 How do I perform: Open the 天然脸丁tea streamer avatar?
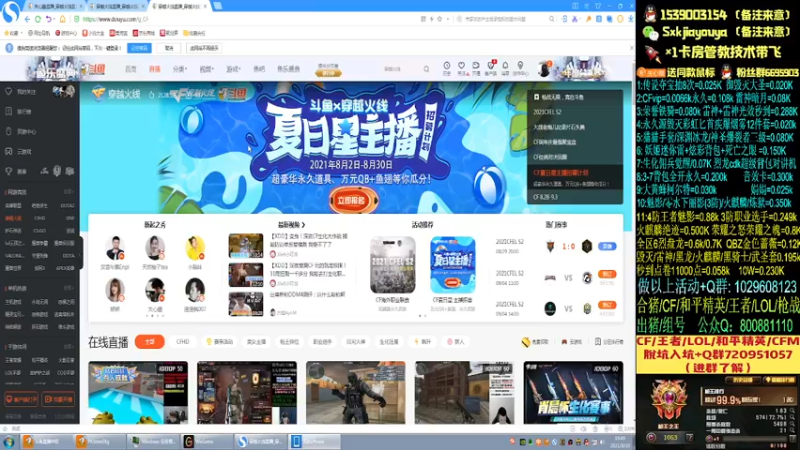[x=155, y=248]
